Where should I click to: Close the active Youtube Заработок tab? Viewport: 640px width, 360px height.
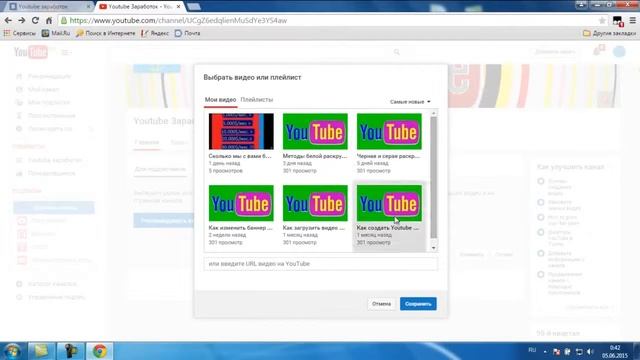click(x=178, y=7)
